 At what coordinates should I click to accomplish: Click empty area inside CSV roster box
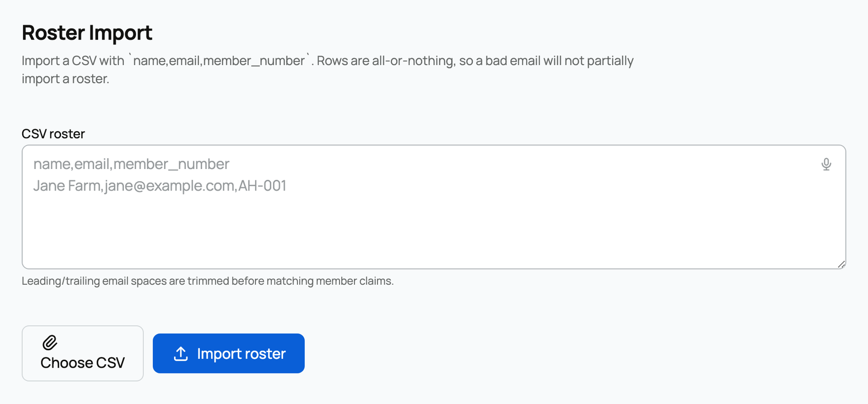(x=434, y=232)
